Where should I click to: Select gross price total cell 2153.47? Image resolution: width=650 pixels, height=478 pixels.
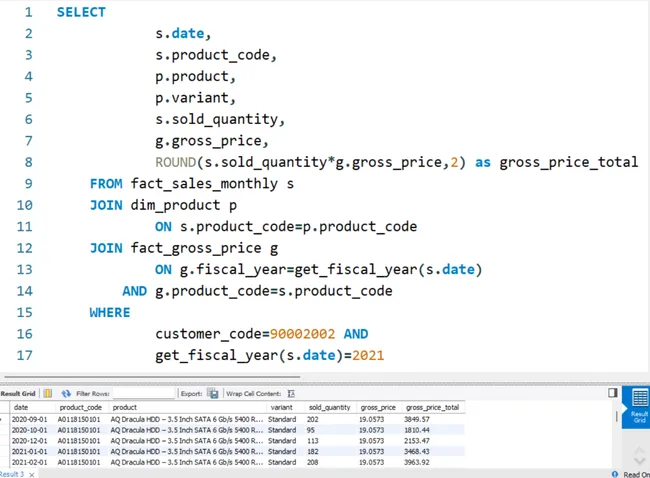(x=417, y=441)
